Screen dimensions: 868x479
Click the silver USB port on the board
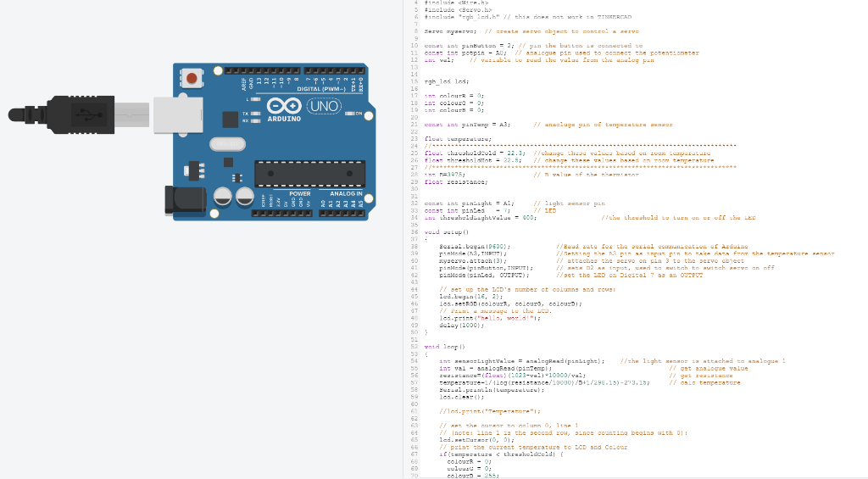[x=178, y=115]
